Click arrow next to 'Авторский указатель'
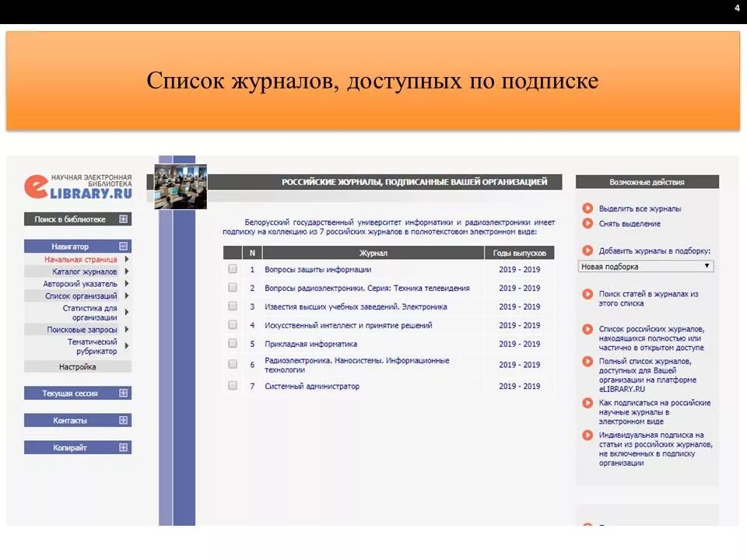 [127, 283]
